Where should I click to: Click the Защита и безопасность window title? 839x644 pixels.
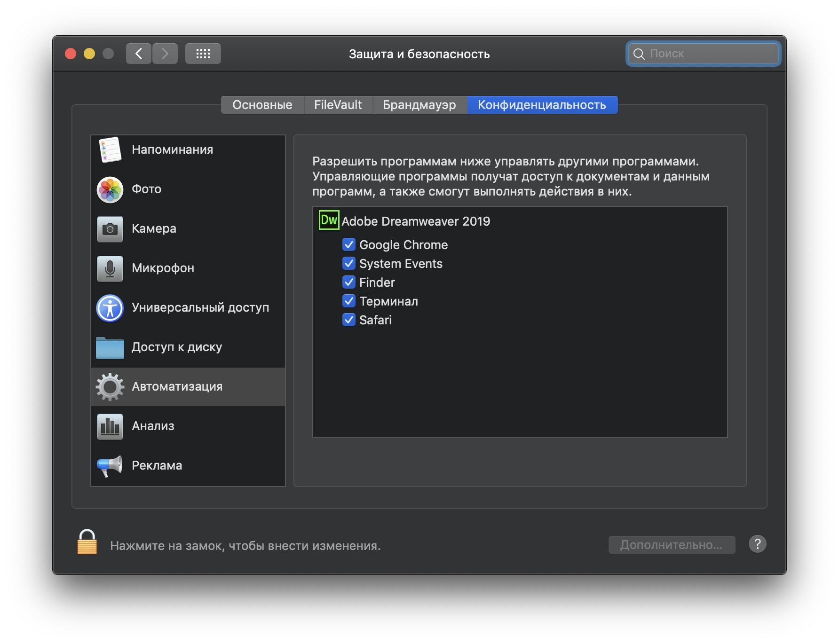click(x=419, y=54)
